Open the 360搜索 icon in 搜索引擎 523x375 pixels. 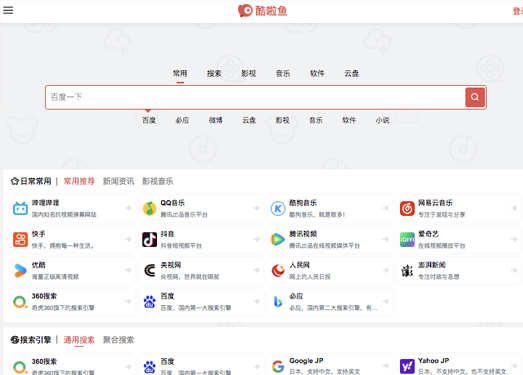(x=20, y=367)
